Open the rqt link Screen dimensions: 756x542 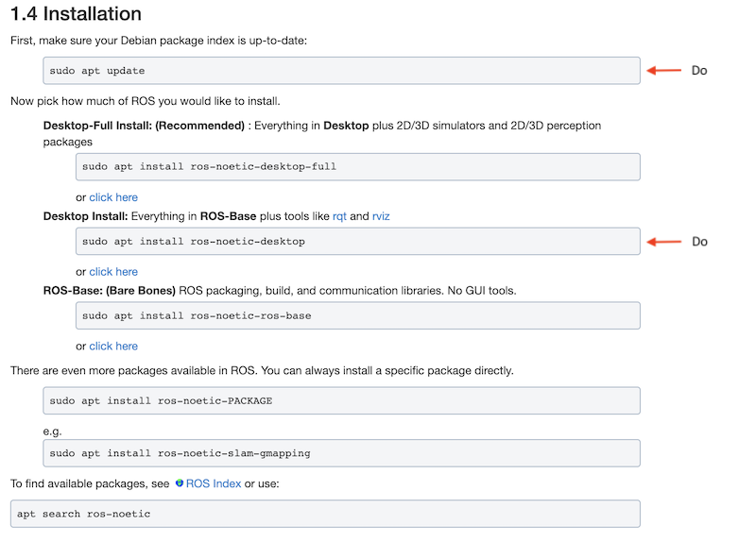click(x=340, y=216)
